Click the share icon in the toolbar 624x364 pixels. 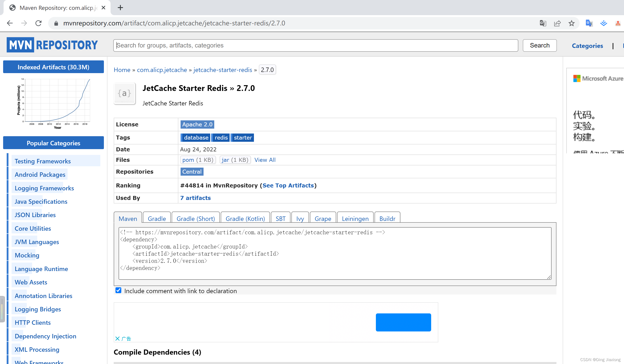pyautogui.click(x=557, y=23)
